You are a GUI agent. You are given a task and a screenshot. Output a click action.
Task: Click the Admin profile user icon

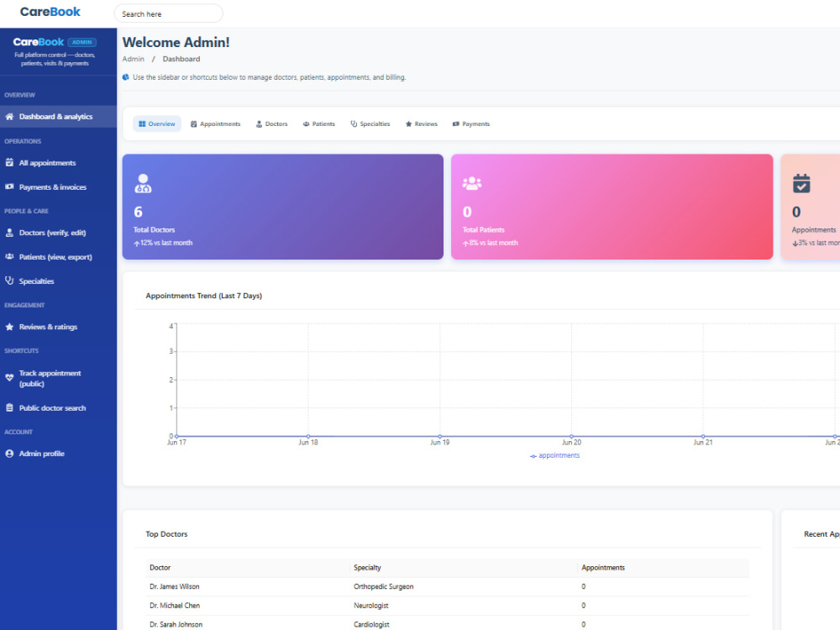pyautogui.click(x=9, y=454)
